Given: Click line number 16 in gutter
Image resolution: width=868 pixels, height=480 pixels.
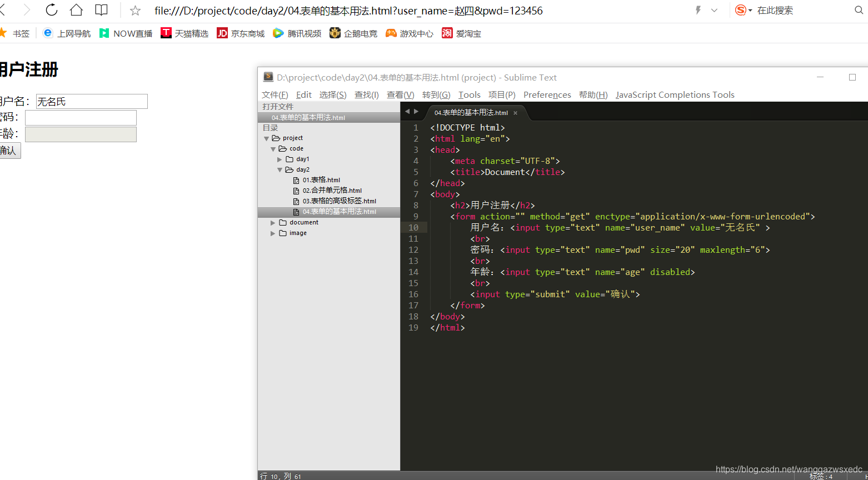Looking at the screenshot, I should click(413, 294).
